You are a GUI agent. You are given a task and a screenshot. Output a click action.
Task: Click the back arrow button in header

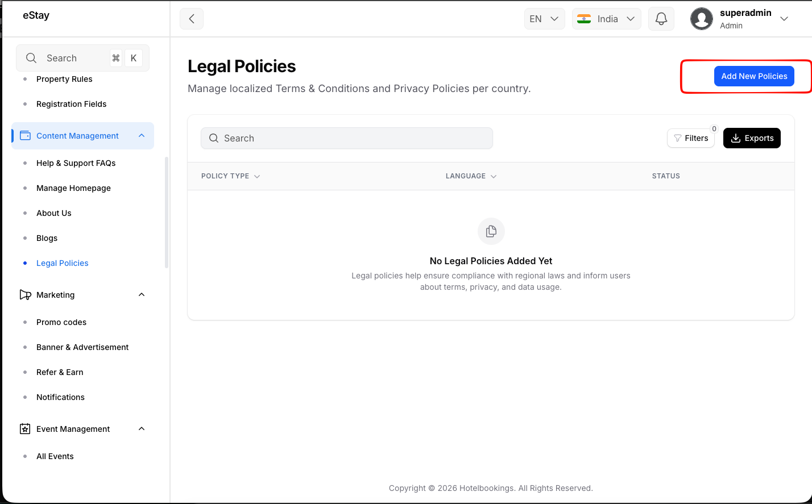(192, 19)
